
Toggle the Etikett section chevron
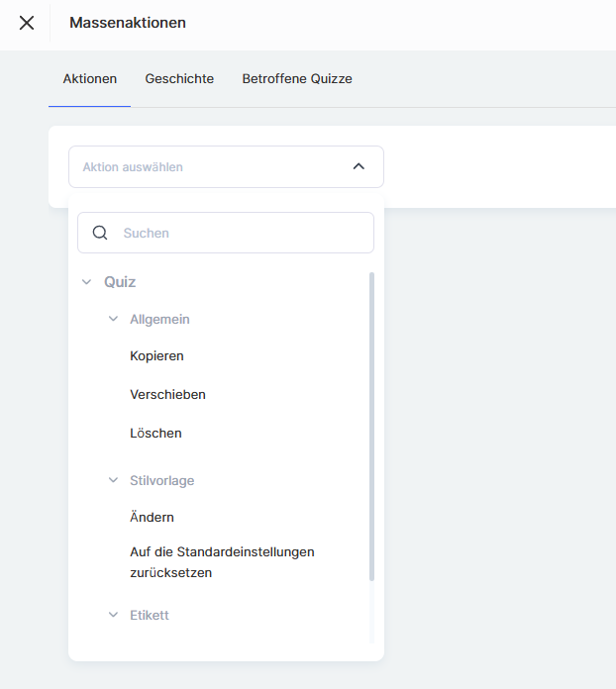tap(113, 616)
